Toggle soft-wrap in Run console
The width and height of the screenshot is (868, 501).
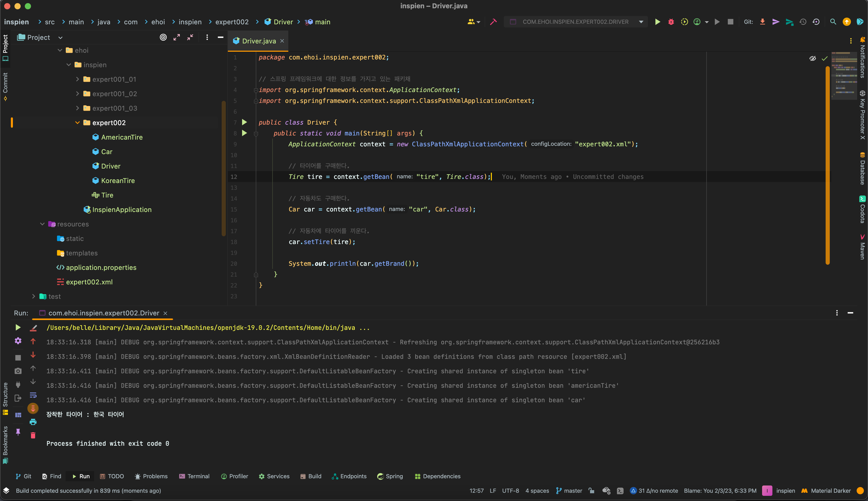tap(33, 395)
